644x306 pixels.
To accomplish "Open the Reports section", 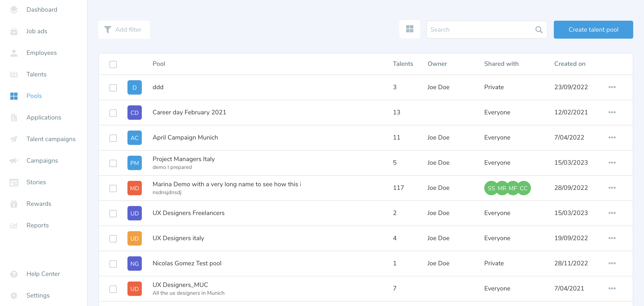I will point(37,225).
